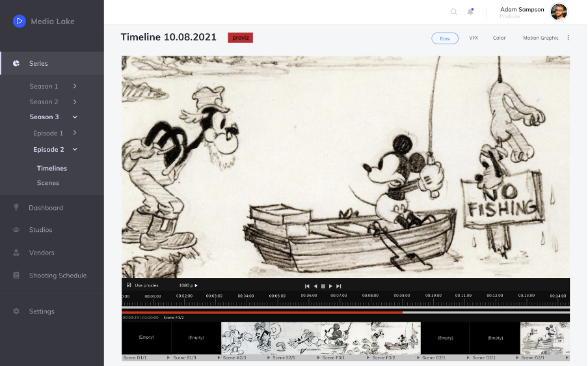Expand Episode 1 chevron

pyautogui.click(x=75, y=132)
